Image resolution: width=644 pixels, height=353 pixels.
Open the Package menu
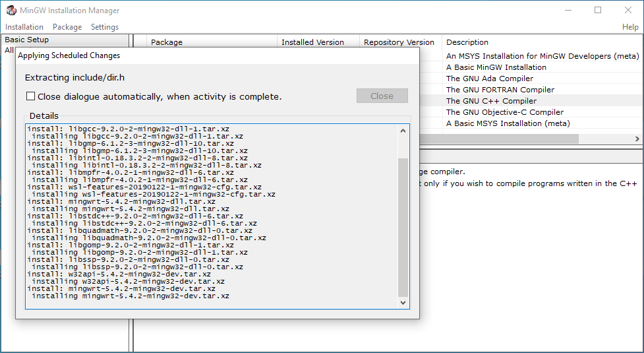click(x=67, y=27)
